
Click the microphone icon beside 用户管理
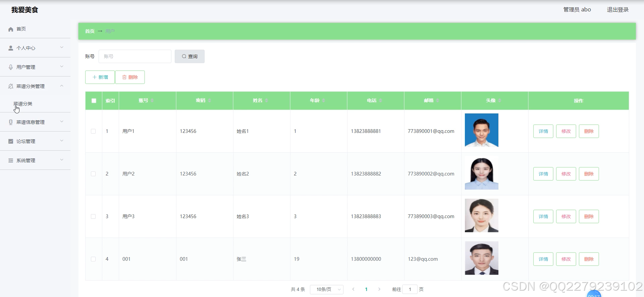point(11,67)
